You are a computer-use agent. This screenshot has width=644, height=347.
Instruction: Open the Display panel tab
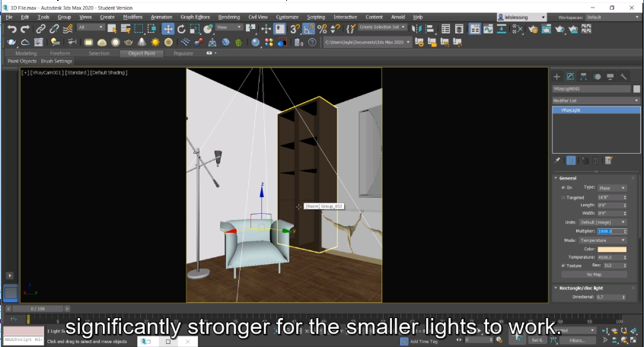(611, 76)
